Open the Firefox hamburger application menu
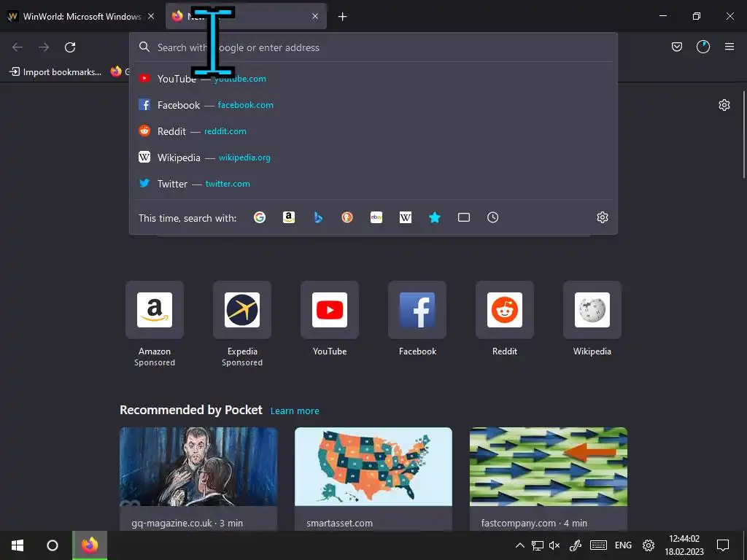The height and width of the screenshot is (560, 747). pos(729,47)
